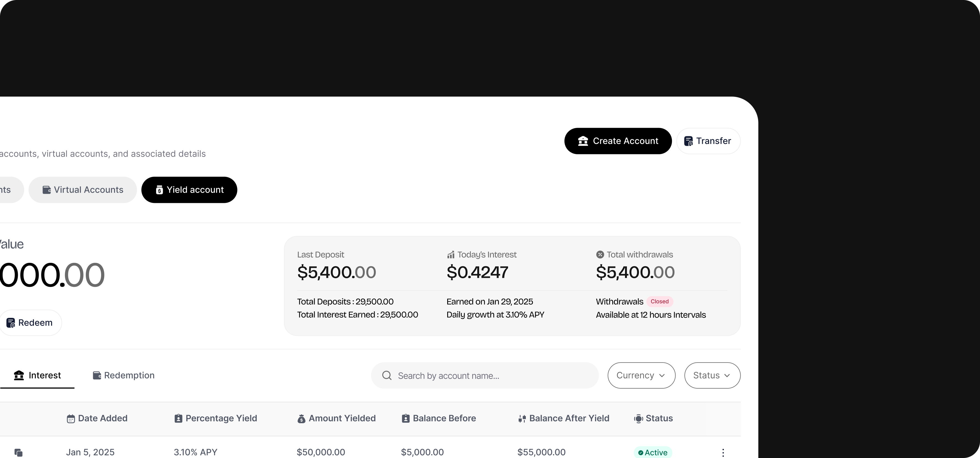Click the copy icon beside Jan 5 row

18,452
